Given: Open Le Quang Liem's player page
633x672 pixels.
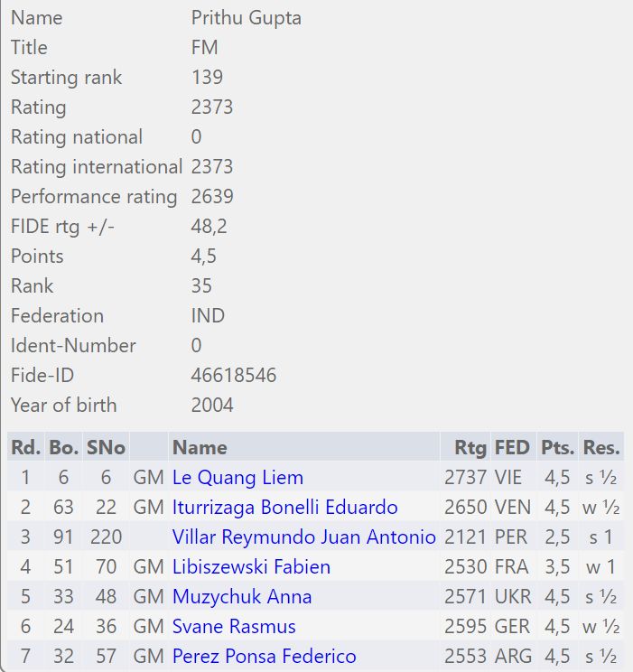Looking at the screenshot, I should [237, 477].
